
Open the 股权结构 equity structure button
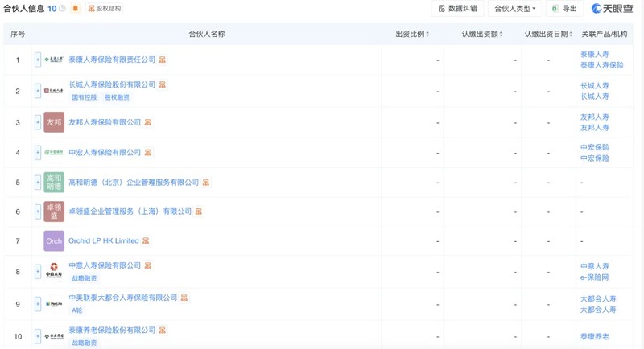[x=105, y=8]
